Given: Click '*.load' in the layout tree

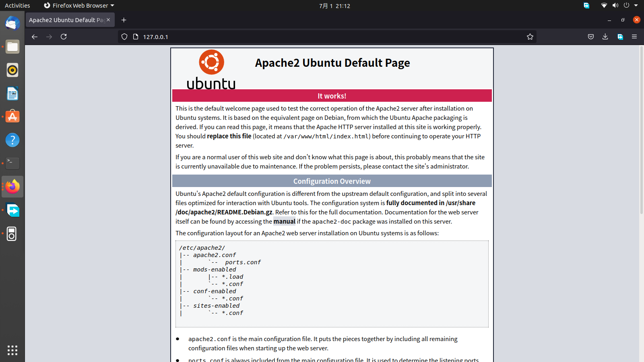Looking at the screenshot, I should 233,277.
